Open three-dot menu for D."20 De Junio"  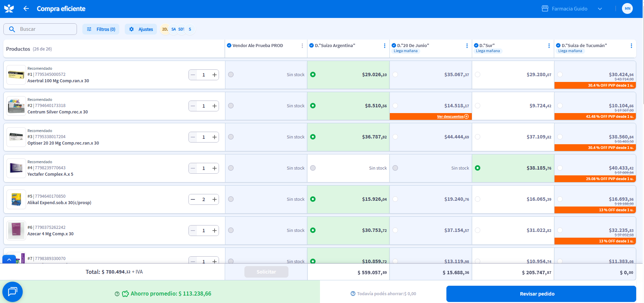[467, 46]
